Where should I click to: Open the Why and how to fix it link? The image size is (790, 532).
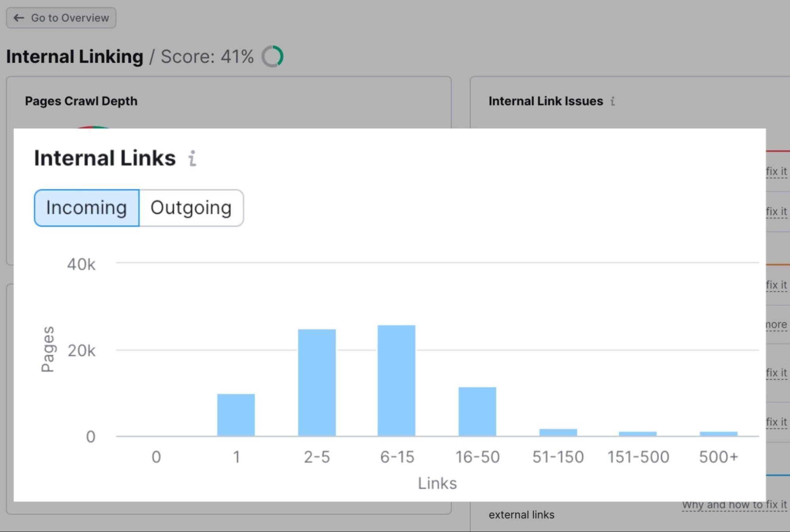click(734, 505)
